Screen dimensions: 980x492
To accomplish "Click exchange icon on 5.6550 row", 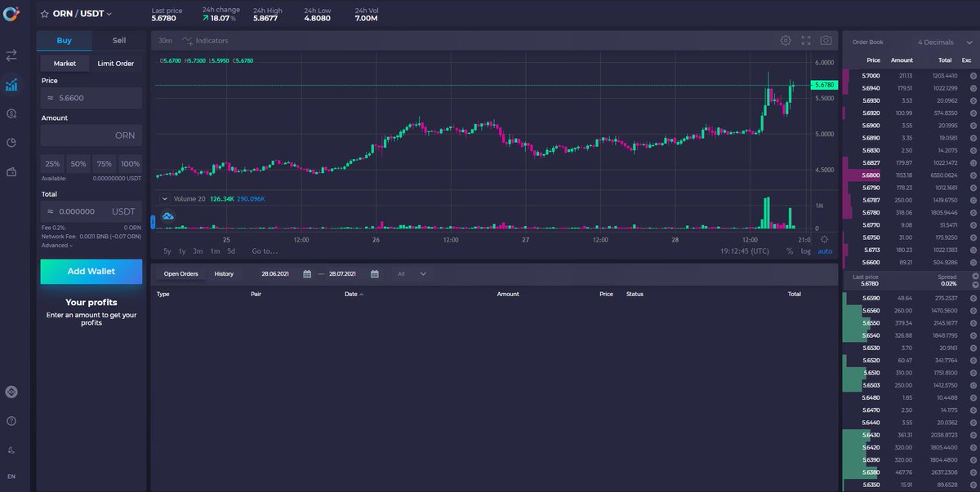I will click(x=973, y=323).
